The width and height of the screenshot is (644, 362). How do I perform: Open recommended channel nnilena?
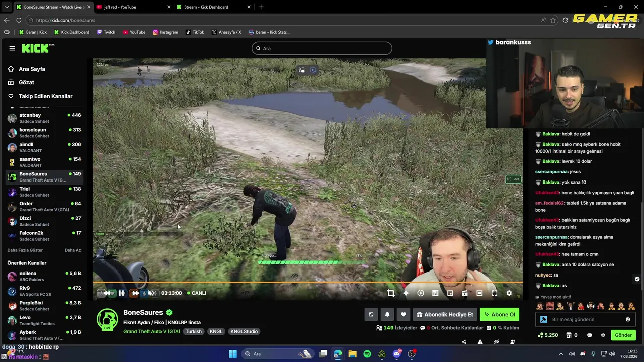44,276
